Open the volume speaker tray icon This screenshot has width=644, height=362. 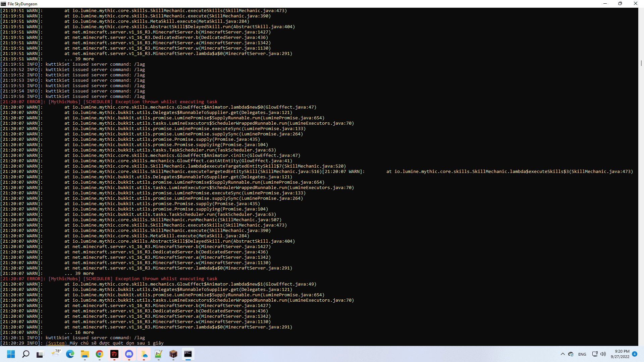tap(603, 354)
